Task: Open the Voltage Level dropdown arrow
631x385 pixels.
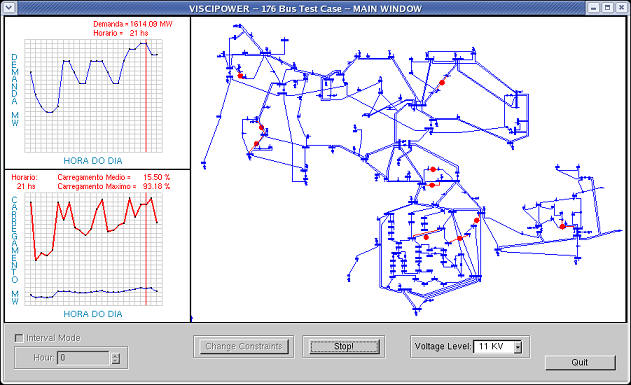Action: tap(518, 347)
